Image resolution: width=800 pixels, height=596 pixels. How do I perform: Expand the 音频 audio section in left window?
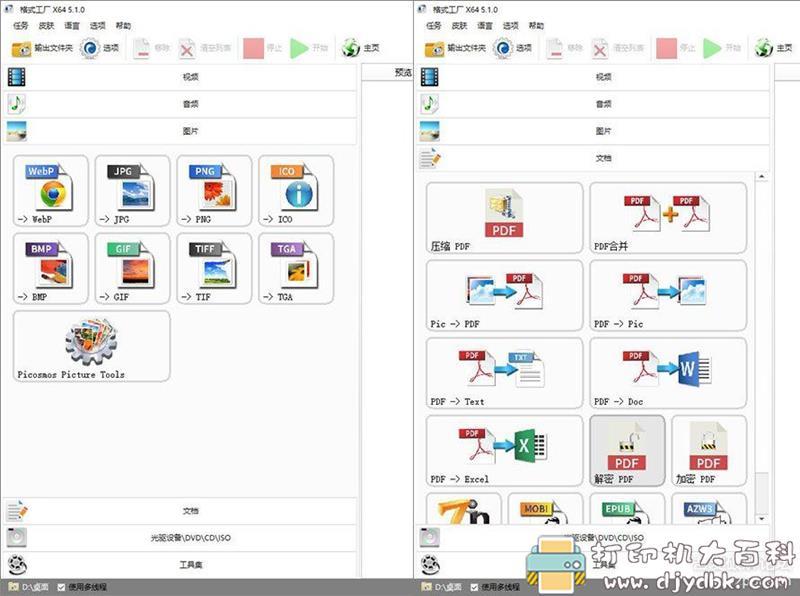[180, 104]
